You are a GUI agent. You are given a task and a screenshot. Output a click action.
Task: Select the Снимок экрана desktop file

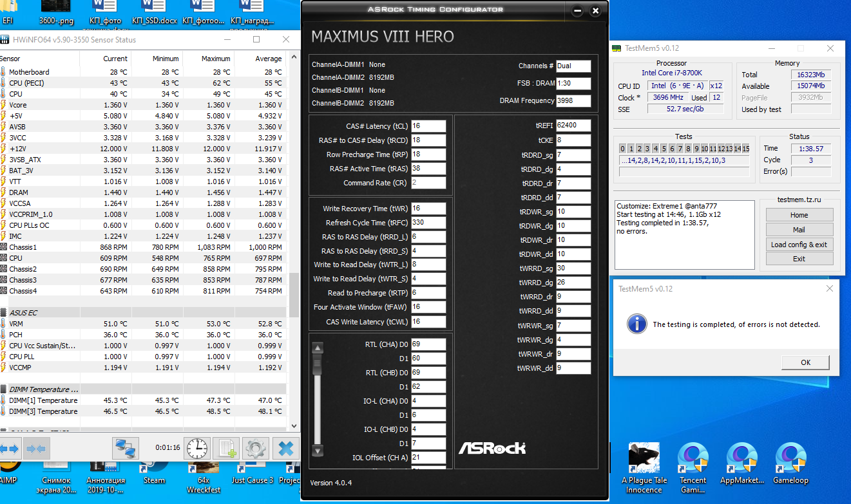point(57,478)
